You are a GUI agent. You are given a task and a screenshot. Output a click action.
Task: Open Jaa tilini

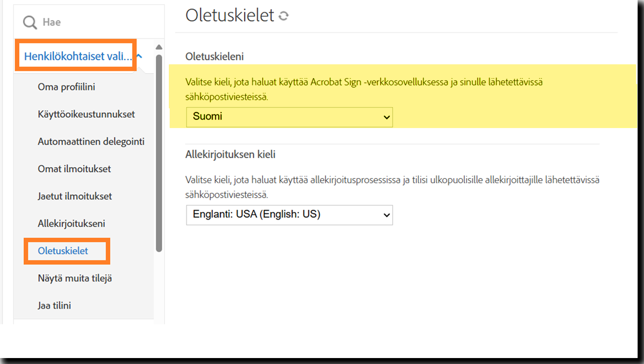click(x=54, y=305)
